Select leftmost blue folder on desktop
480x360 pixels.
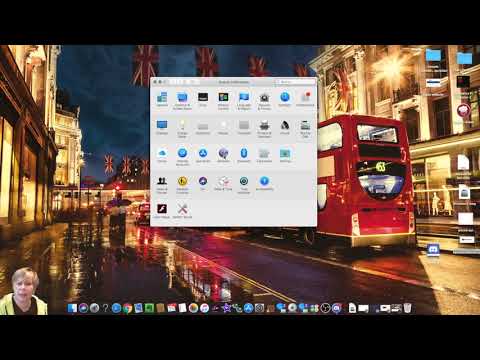[x=433, y=55]
